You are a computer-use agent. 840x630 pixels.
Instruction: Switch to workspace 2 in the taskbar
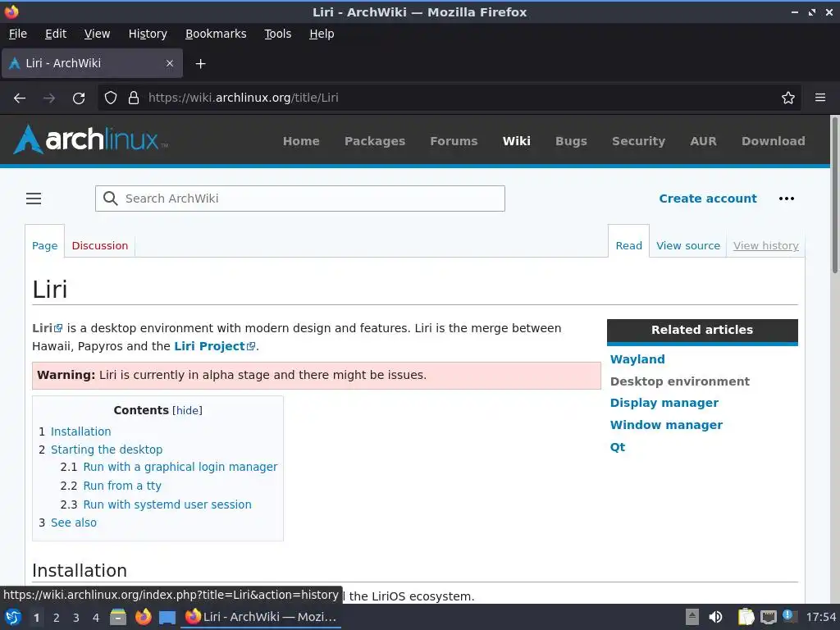coord(56,618)
